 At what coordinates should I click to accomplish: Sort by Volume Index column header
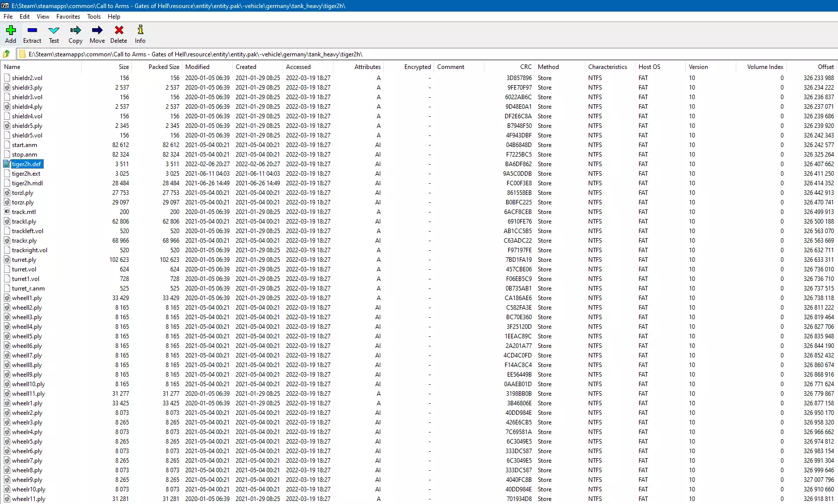761,67
